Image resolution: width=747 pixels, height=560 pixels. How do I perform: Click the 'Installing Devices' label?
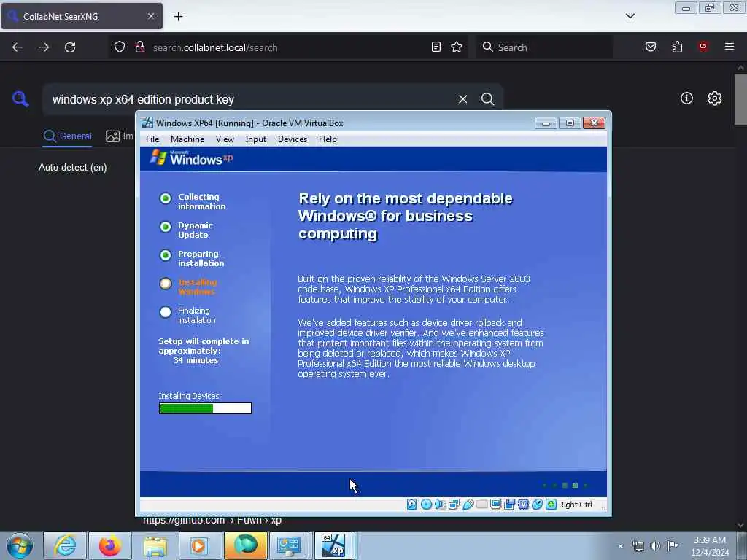tap(189, 396)
